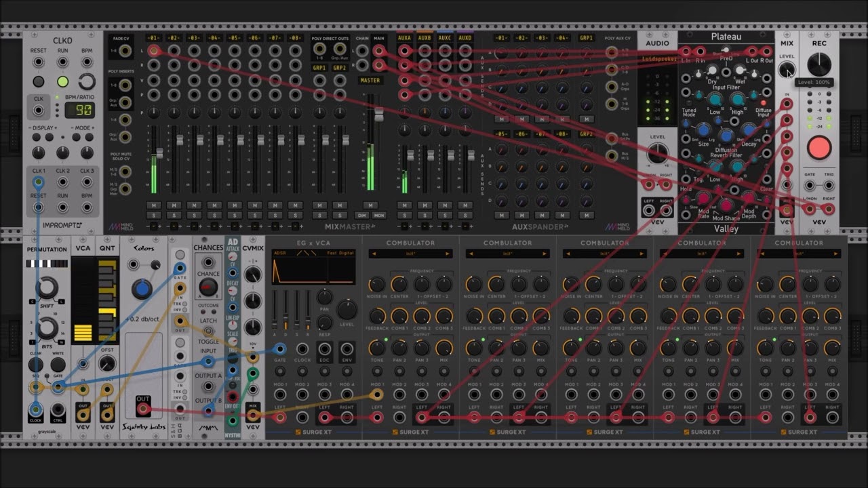Solo the AUXB return channel

tap(425, 216)
